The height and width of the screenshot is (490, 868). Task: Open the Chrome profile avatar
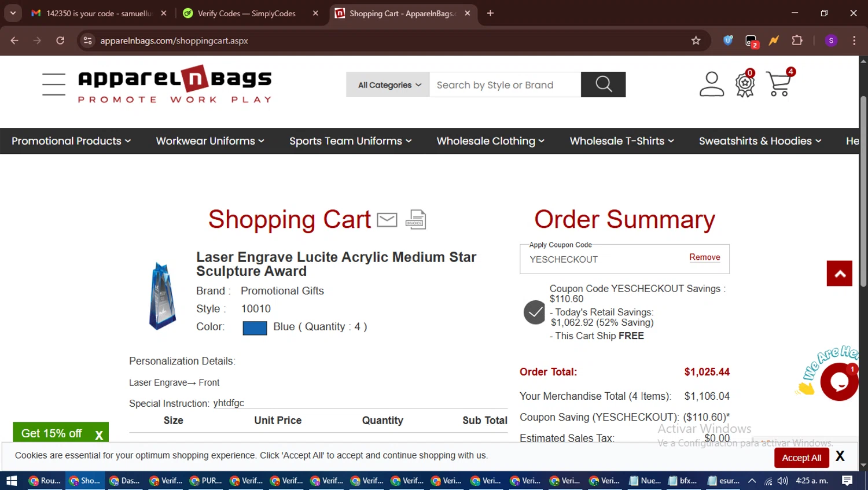(831, 40)
